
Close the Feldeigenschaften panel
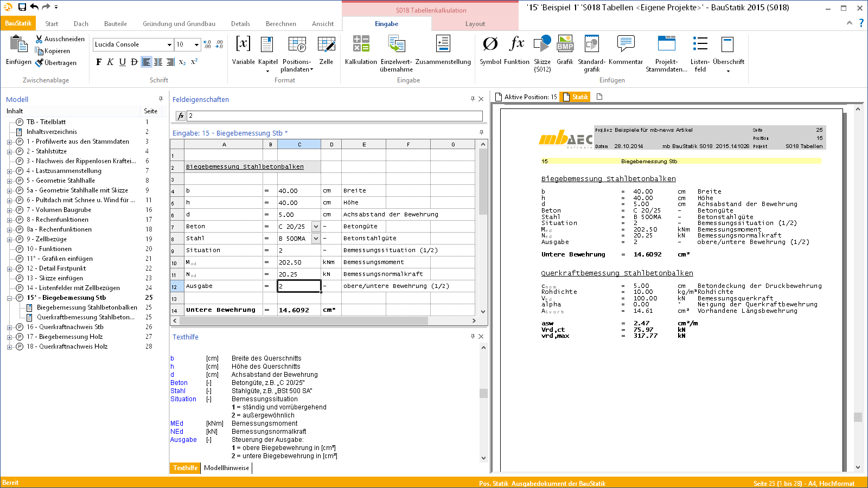click(481, 99)
